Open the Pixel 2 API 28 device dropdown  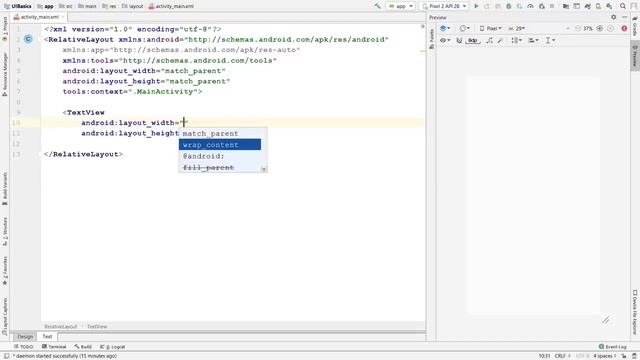click(444, 6)
